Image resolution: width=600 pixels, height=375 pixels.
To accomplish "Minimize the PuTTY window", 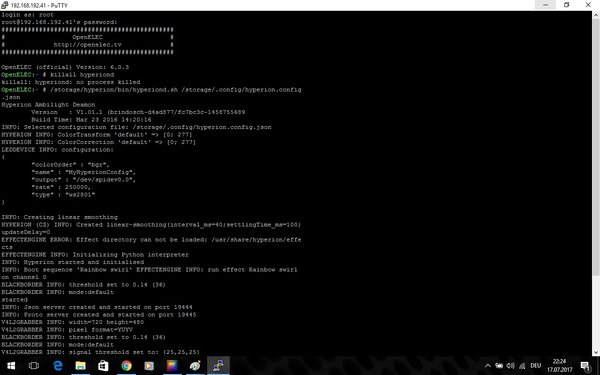I will click(x=545, y=5).
